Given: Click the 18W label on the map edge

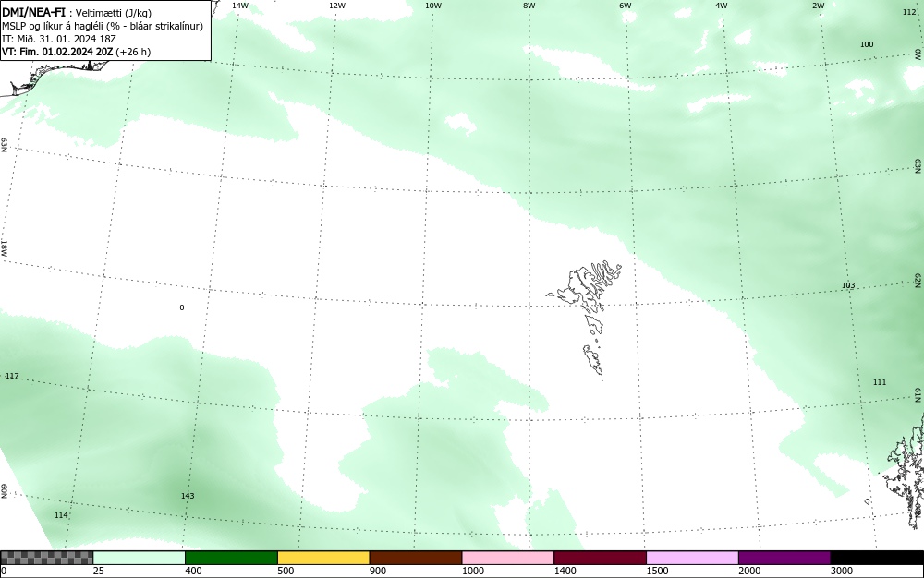Looking at the screenshot, I should (4, 248).
